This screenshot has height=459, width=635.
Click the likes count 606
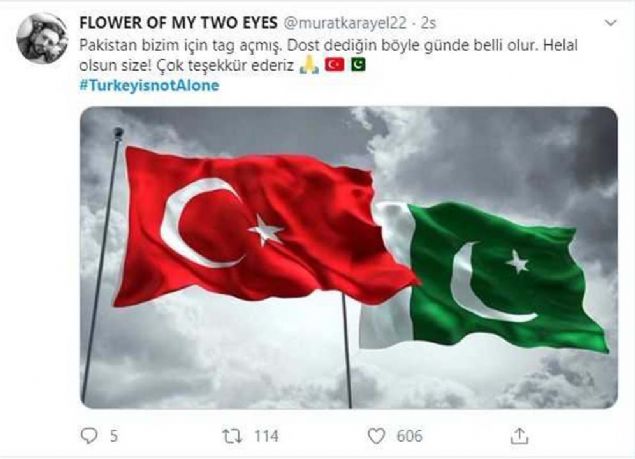pos(409,436)
